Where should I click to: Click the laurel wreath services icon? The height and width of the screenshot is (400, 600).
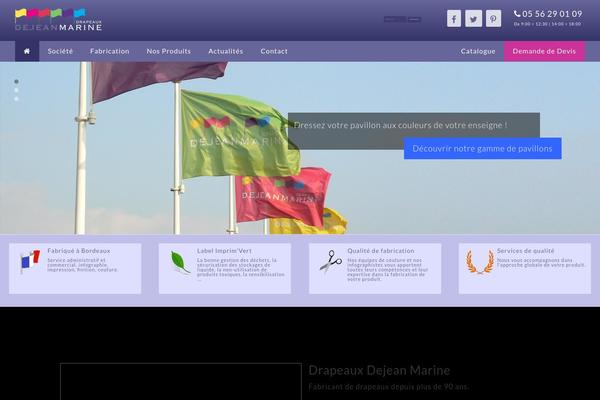pos(480,262)
